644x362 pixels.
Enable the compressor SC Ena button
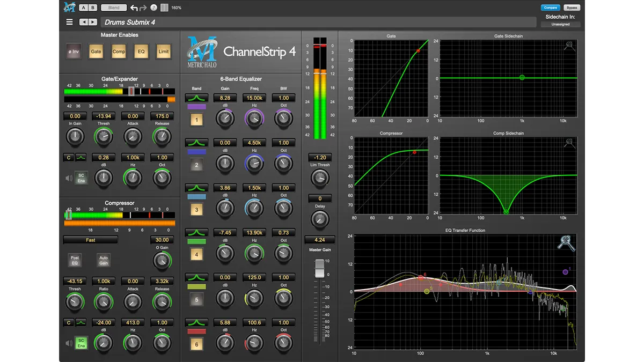(x=82, y=343)
